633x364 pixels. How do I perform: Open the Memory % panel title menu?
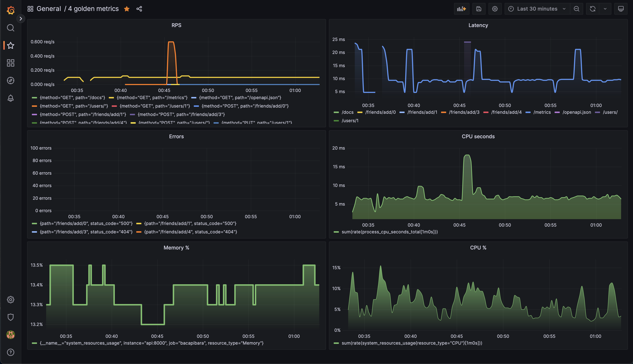[176, 248]
